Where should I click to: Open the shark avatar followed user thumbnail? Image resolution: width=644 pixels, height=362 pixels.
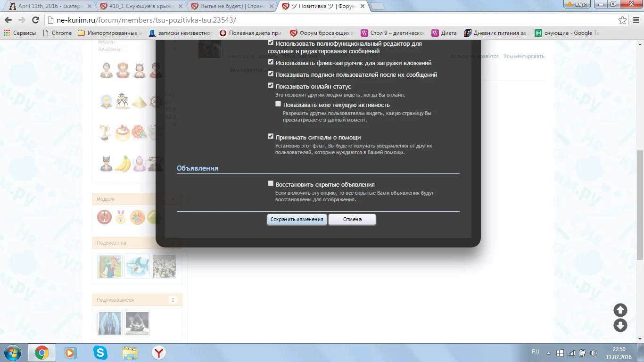click(137, 266)
